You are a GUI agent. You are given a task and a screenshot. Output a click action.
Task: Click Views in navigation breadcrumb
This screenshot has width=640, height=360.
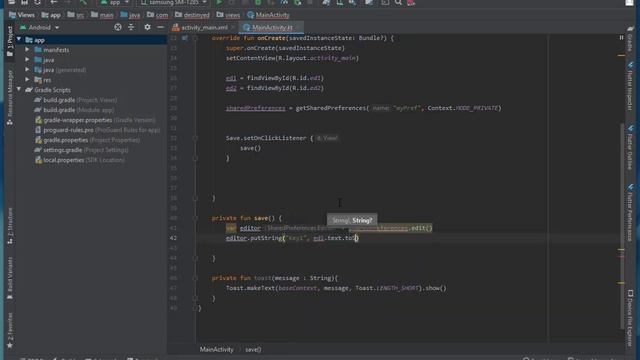click(22, 15)
